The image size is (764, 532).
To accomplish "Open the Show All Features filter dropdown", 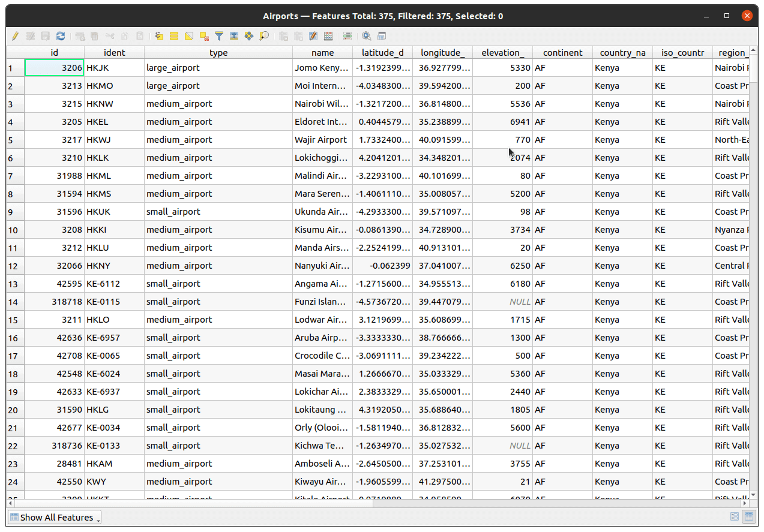I will pos(55,517).
